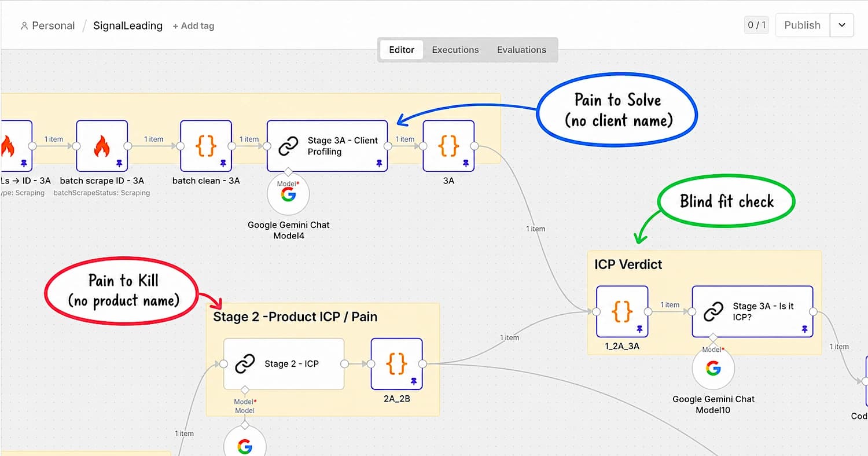The image size is (868, 456).
Task: Click the SignalLeading workflow name
Action: (x=128, y=25)
